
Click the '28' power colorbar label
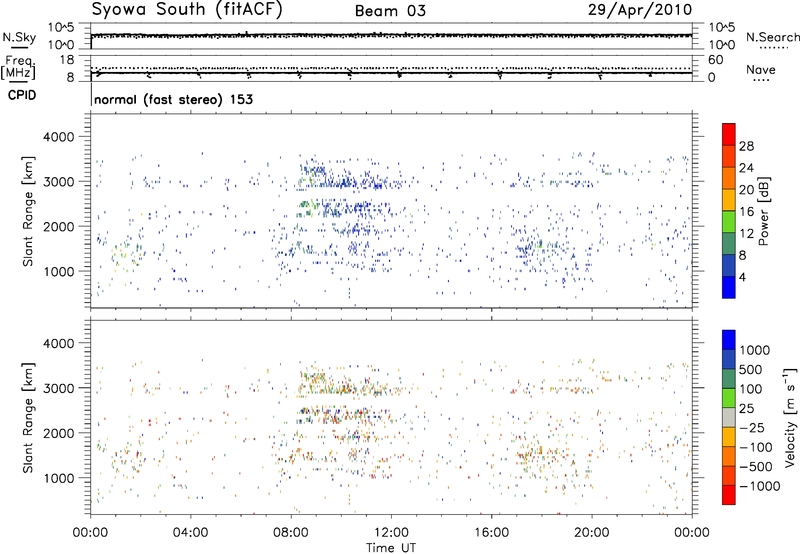(746, 146)
